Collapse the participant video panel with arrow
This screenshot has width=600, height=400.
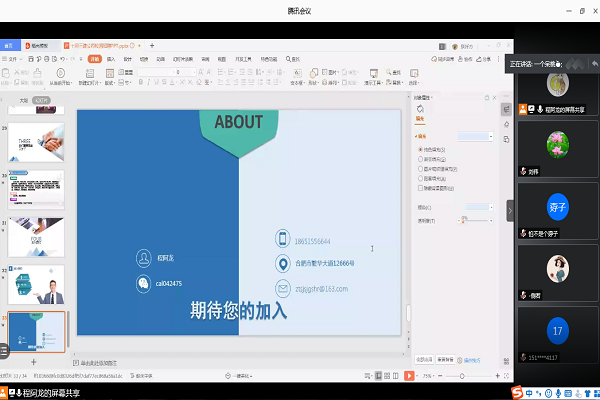point(510,209)
